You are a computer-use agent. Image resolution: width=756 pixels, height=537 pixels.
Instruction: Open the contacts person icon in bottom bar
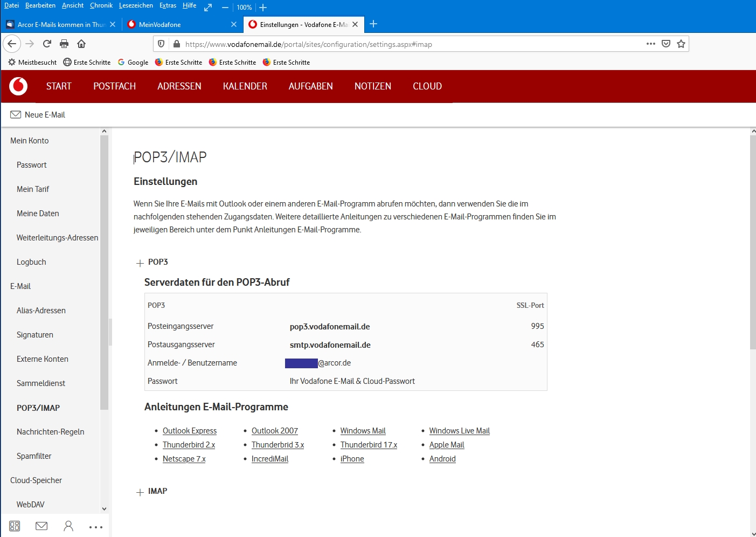point(68,526)
